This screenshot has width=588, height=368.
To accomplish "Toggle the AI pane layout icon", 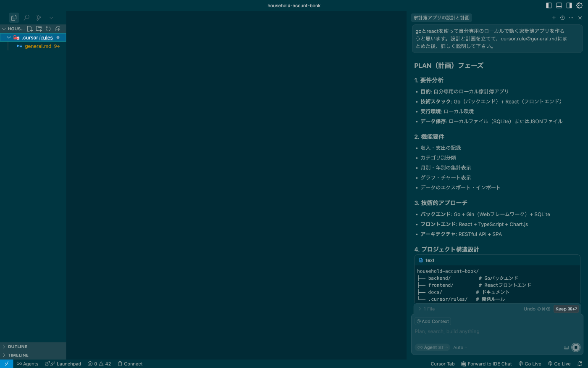I will 569,5.
